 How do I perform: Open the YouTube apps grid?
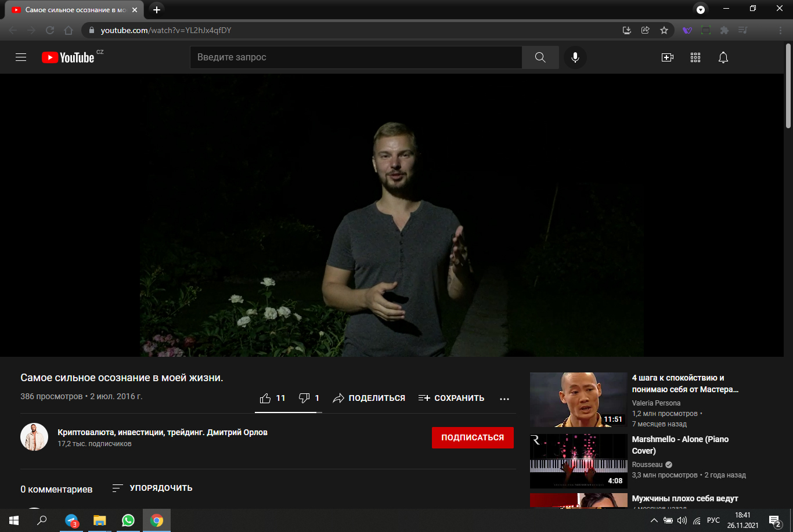(695, 57)
